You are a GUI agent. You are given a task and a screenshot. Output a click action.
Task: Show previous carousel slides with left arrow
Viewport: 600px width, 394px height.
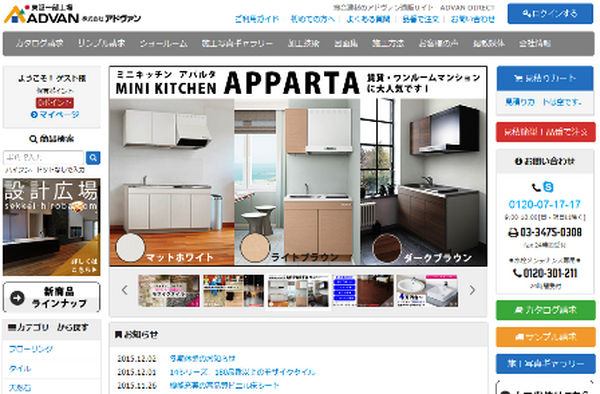124,290
